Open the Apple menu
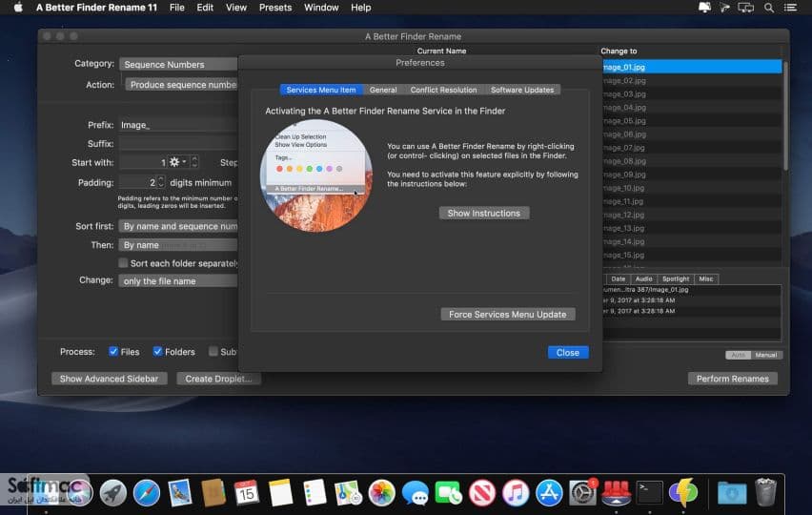 tap(18, 8)
